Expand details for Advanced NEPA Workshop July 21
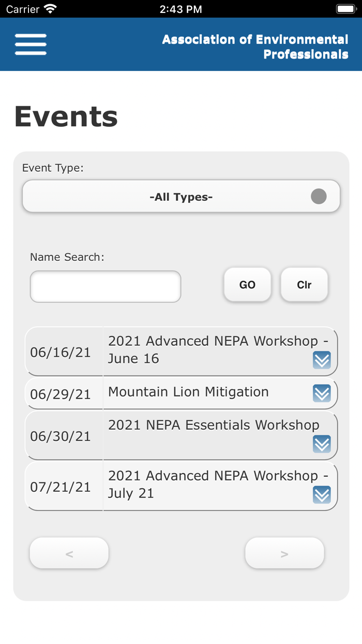 [322, 495]
